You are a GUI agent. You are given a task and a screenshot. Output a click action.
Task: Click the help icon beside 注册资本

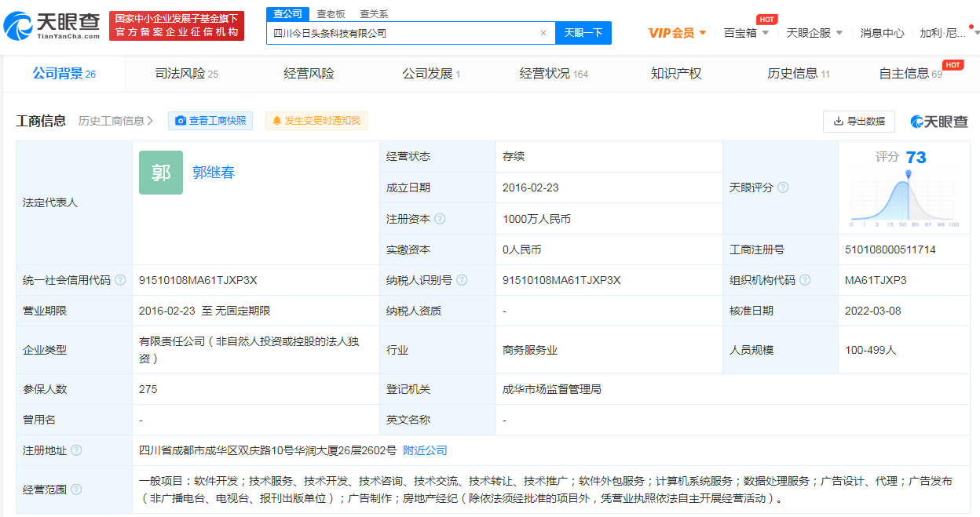coord(440,219)
